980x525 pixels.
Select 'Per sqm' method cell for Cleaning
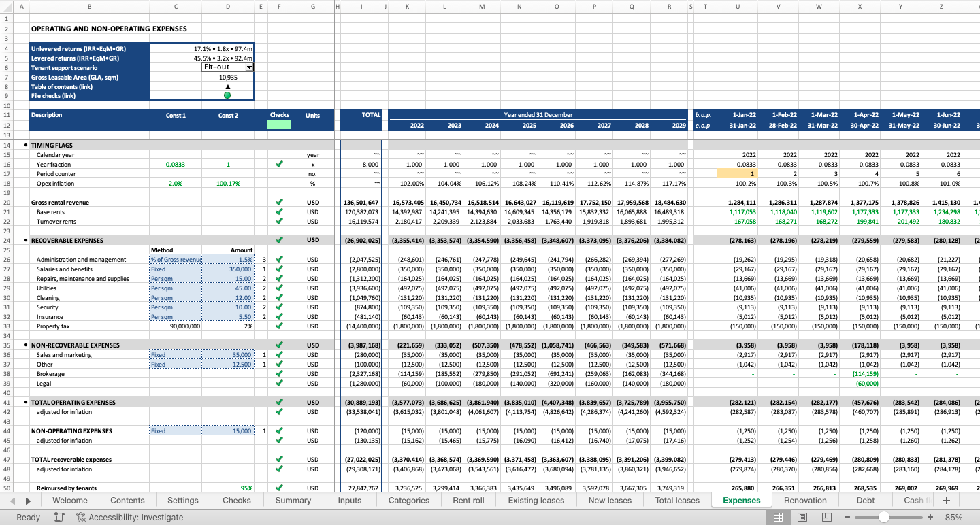point(176,298)
